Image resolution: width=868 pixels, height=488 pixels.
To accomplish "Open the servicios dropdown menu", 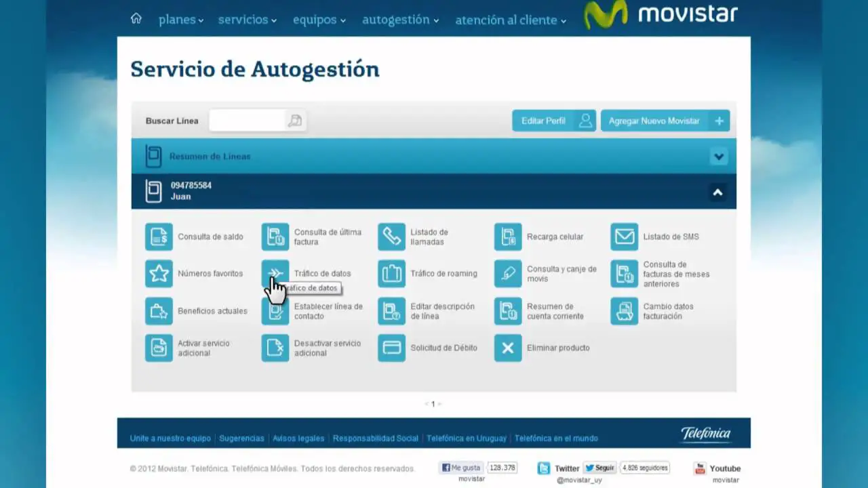I will 248,20.
